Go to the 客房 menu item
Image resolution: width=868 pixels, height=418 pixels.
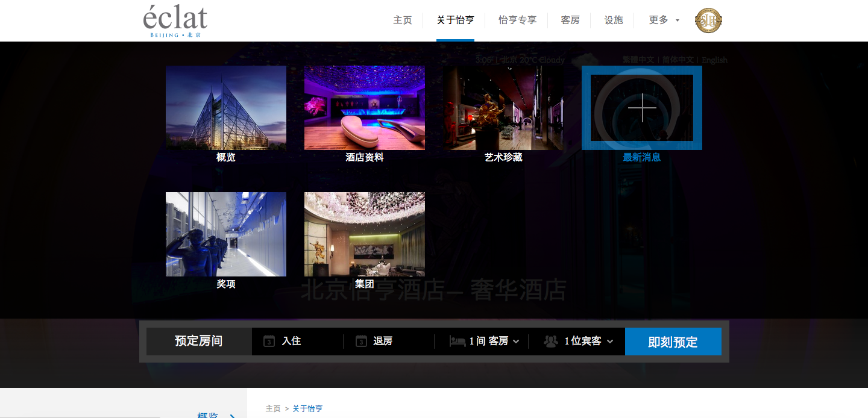pos(570,20)
